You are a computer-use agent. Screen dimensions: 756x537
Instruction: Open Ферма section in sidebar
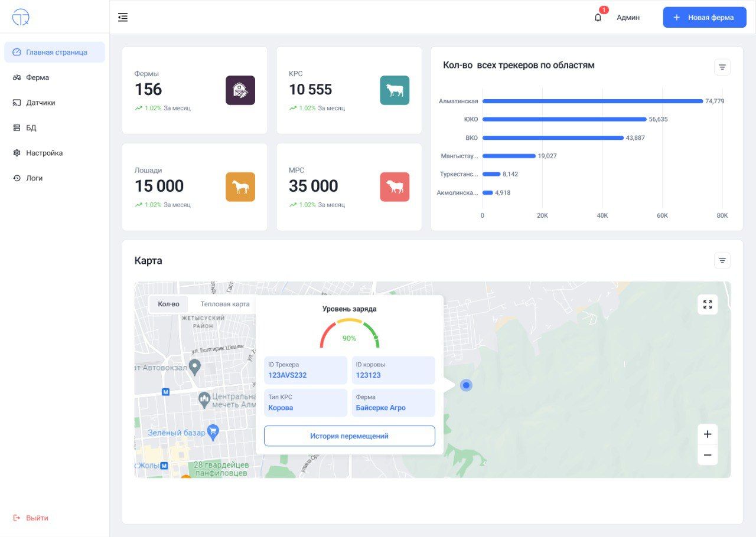coord(54,77)
